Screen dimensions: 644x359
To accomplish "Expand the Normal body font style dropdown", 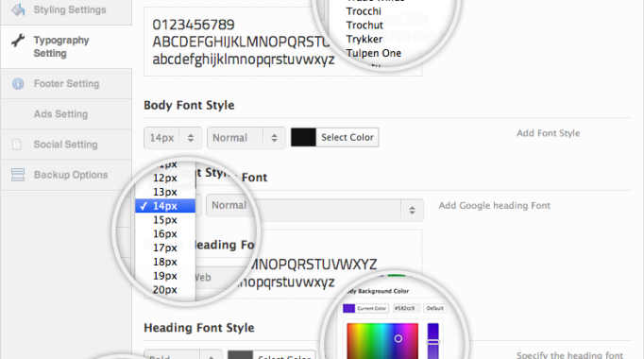I will point(246,138).
